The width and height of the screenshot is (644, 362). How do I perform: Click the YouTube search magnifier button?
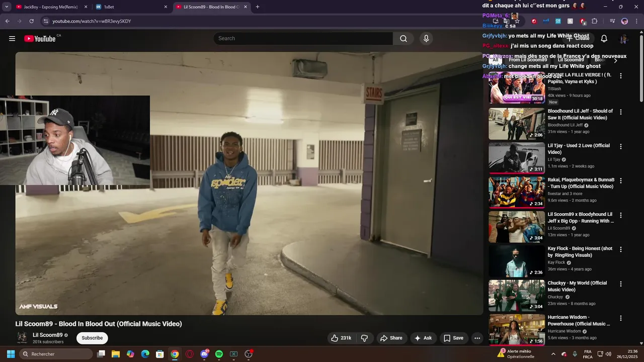[x=404, y=39]
